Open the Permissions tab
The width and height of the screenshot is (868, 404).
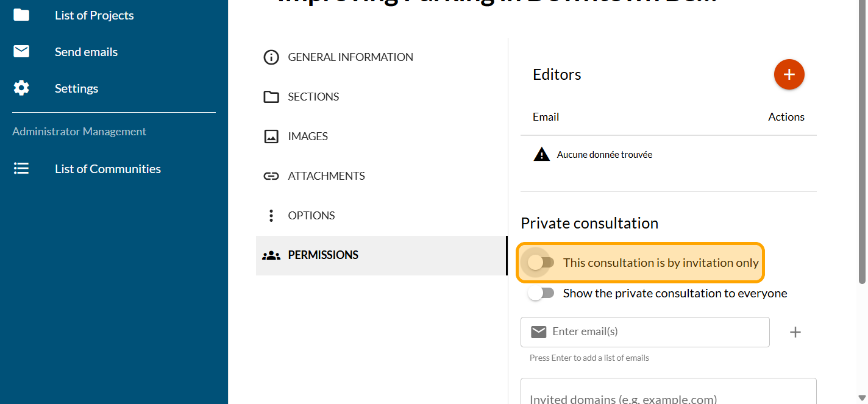tap(323, 255)
